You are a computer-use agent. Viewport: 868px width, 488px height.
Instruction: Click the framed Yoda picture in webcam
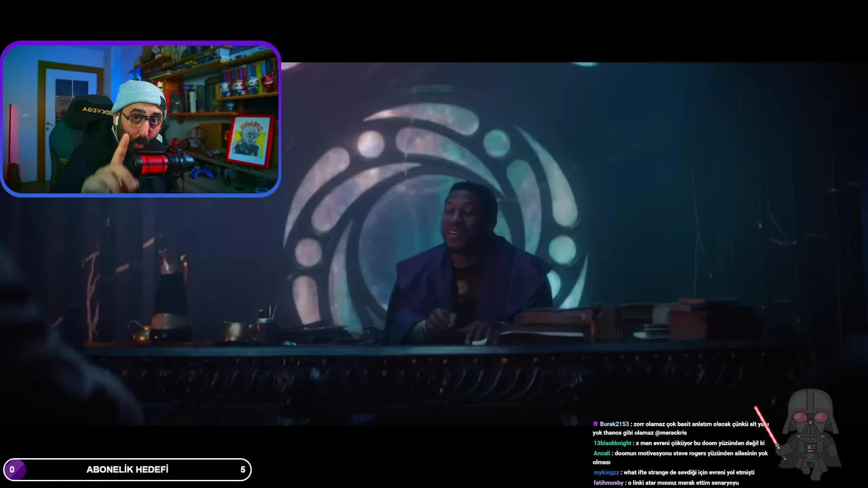pos(250,141)
